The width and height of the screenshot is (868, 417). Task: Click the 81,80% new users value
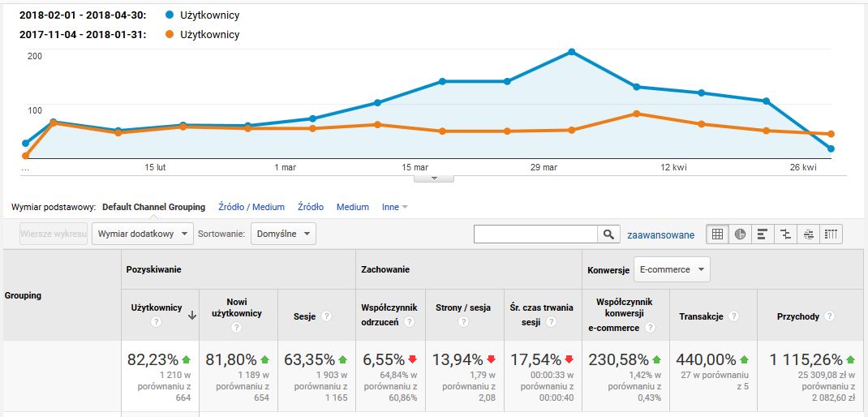pyautogui.click(x=231, y=360)
